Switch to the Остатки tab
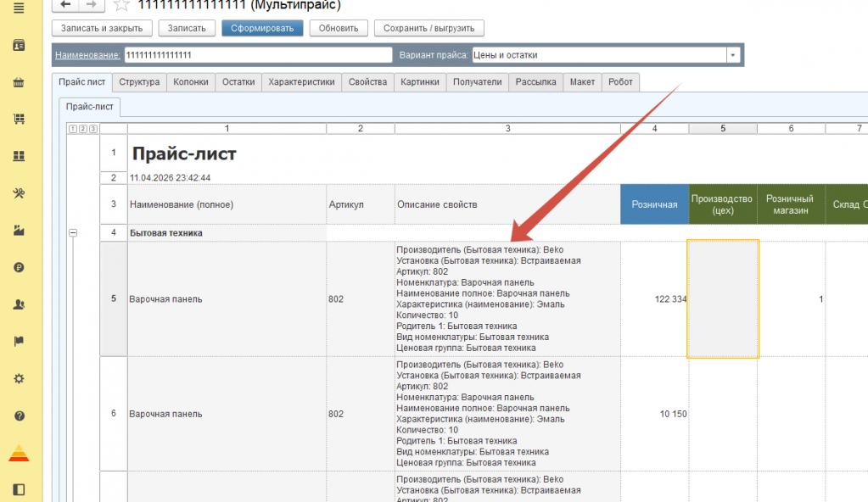 tap(238, 82)
